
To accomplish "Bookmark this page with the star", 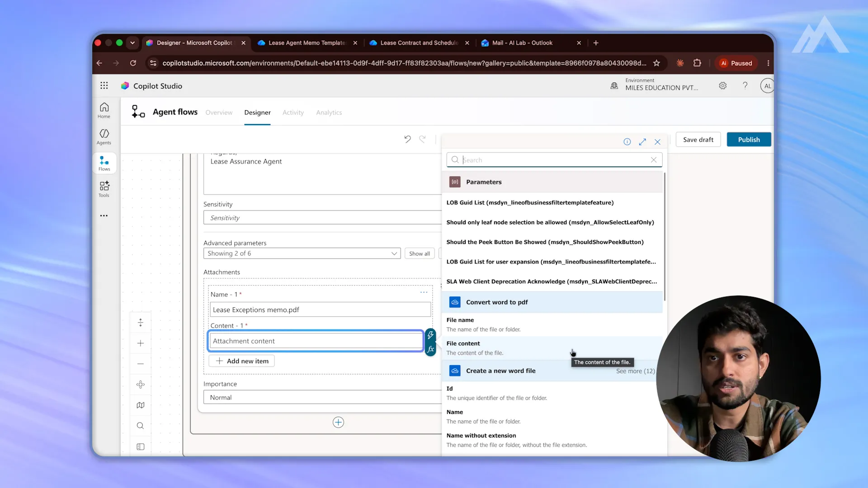I will tap(656, 63).
